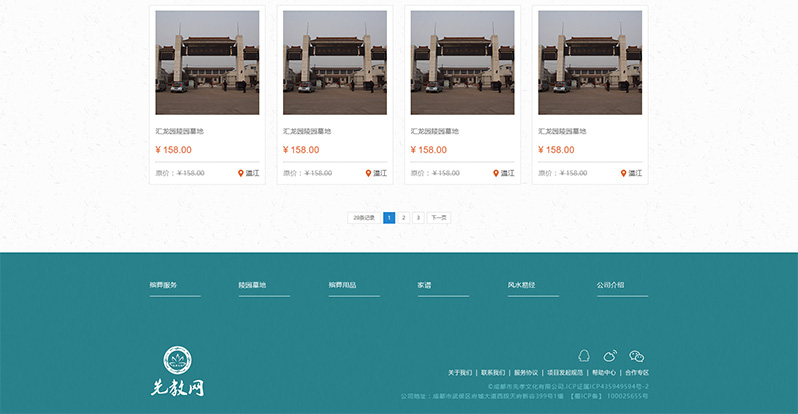Open 陵园墓地 footer menu
Viewport: 798px width, 414px height.
click(253, 285)
